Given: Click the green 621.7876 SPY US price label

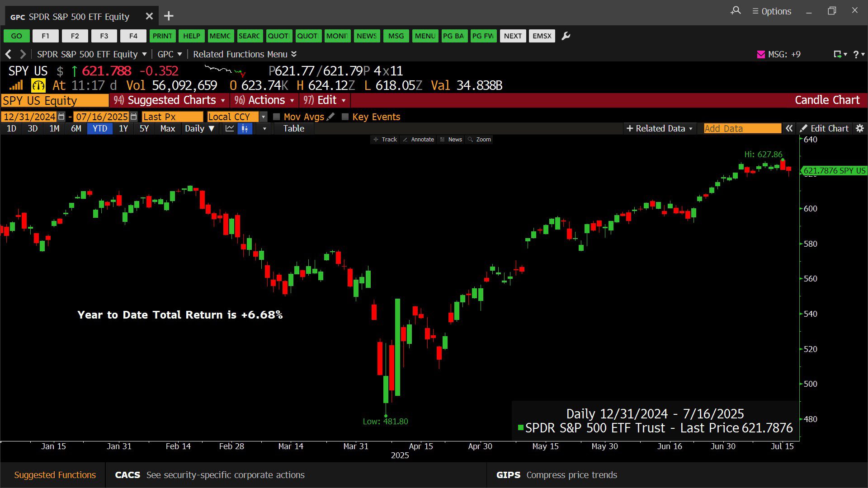Looking at the screenshot, I should point(834,171).
